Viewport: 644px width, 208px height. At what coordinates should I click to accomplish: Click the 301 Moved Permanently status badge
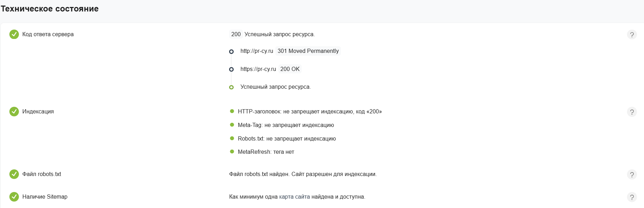(x=308, y=51)
